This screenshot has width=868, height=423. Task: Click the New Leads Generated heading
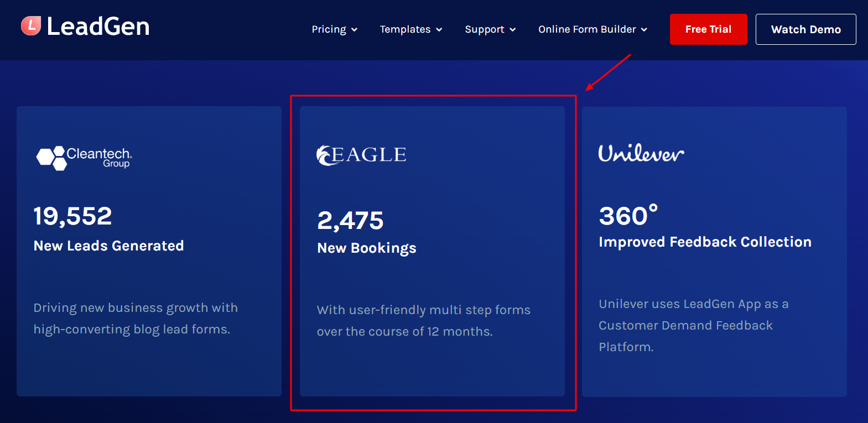pyautogui.click(x=108, y=246)
